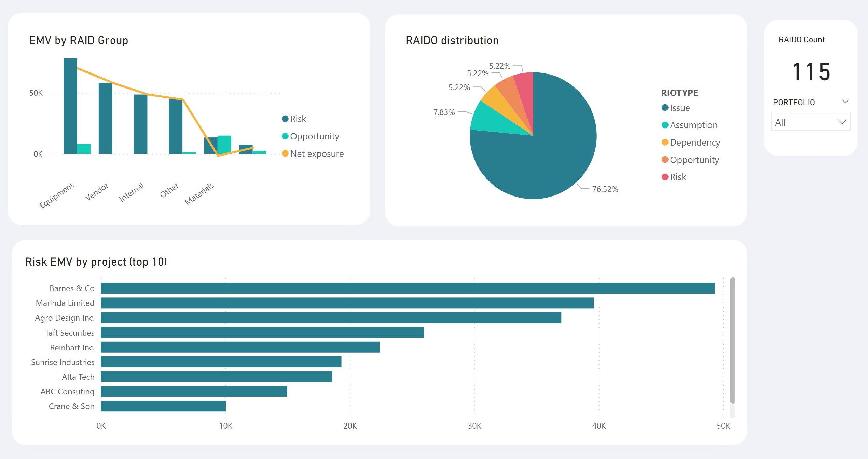Viewport: 868px width, 459px height.
Task: Click the Vendor axis label
Action: pos(97,191)
